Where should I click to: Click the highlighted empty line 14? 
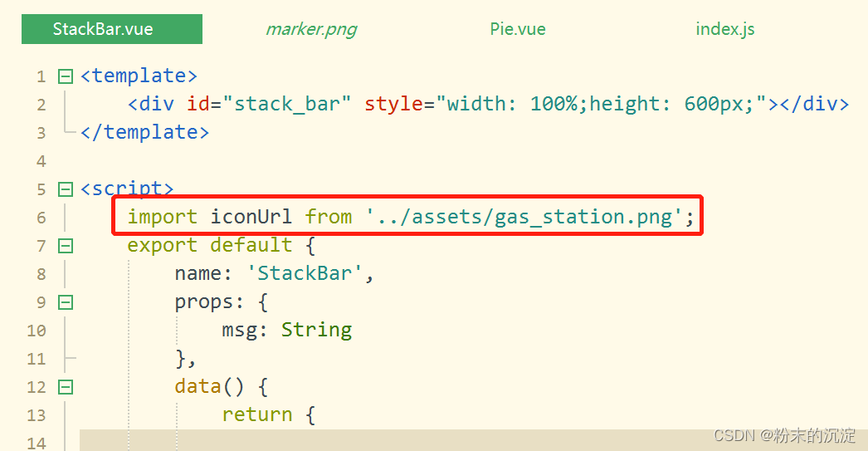pos(473,442)
